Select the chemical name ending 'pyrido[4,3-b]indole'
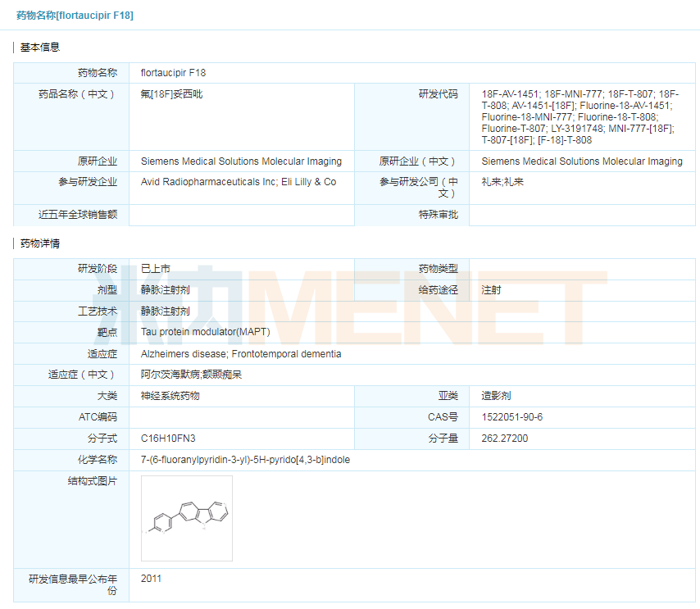Image resolution: width=700 pixels, height=609 pixels. [x=246, y=460]
